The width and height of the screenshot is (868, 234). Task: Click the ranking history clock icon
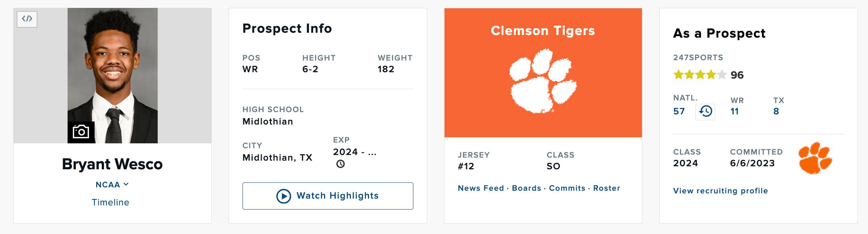coord(705,112)
